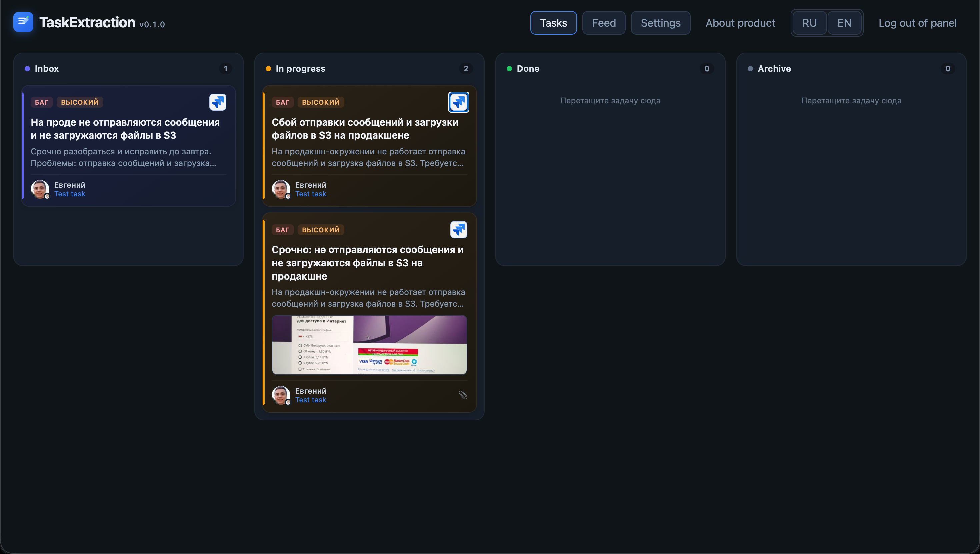Click Евгений's avatar on 'Срочно' card

pyautogui.click(x=281, y=395)
